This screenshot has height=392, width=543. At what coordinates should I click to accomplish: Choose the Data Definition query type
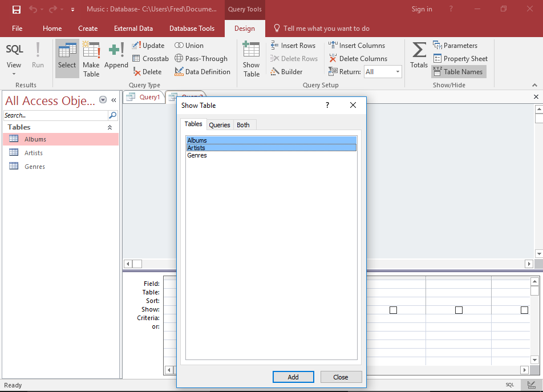[x=202, y=72]
